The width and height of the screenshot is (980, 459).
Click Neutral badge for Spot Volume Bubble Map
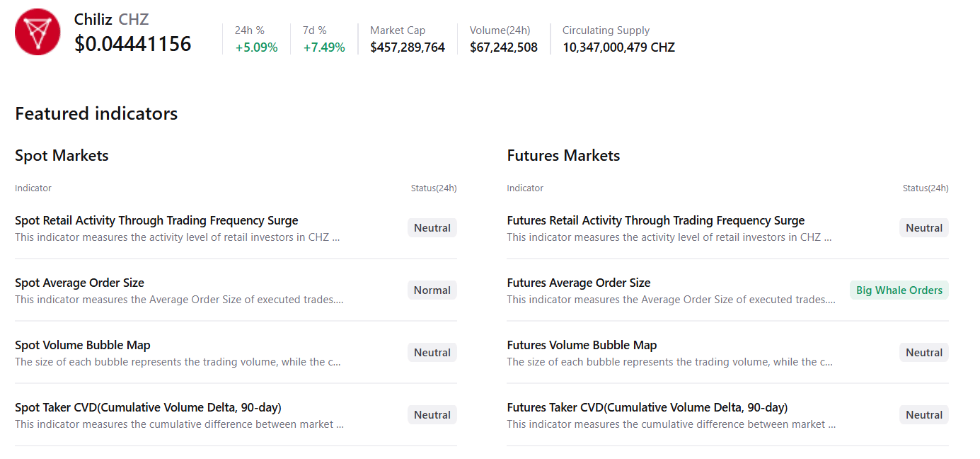pos(432,353)
